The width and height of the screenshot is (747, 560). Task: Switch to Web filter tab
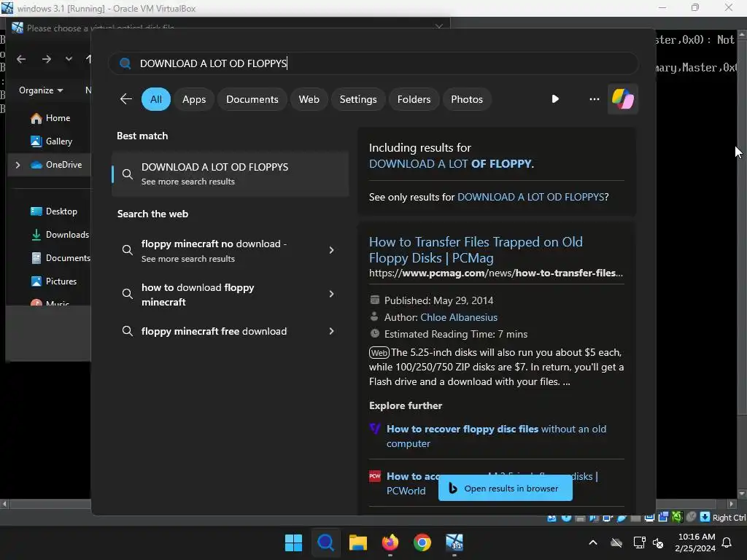click(x=309, y=99)
